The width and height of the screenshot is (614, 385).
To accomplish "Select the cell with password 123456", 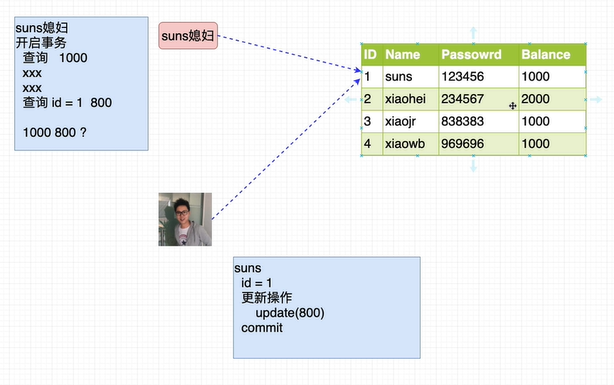I will pyautogui.click(x=479, y=77).
